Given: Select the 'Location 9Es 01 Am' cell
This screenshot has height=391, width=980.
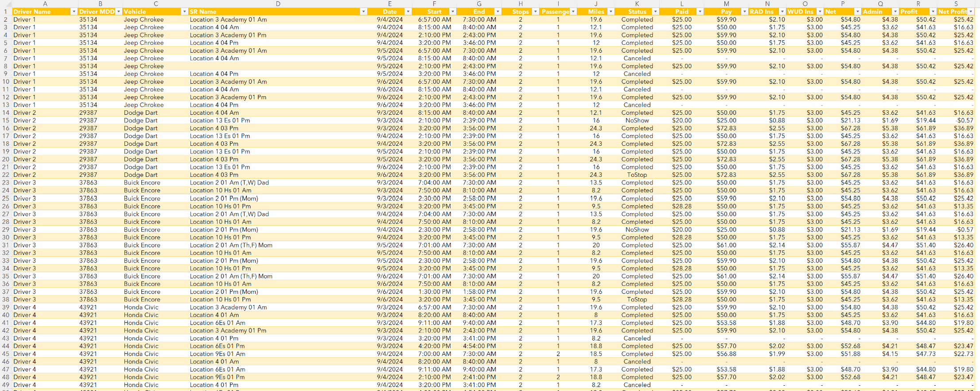Looking at the screenshot, I should coord(278,354).
